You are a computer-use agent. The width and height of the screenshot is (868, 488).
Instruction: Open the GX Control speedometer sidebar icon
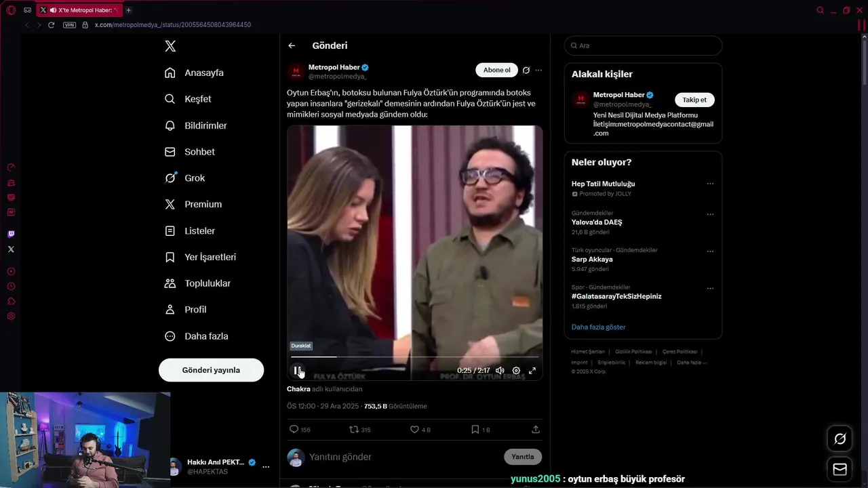point(11,167)
